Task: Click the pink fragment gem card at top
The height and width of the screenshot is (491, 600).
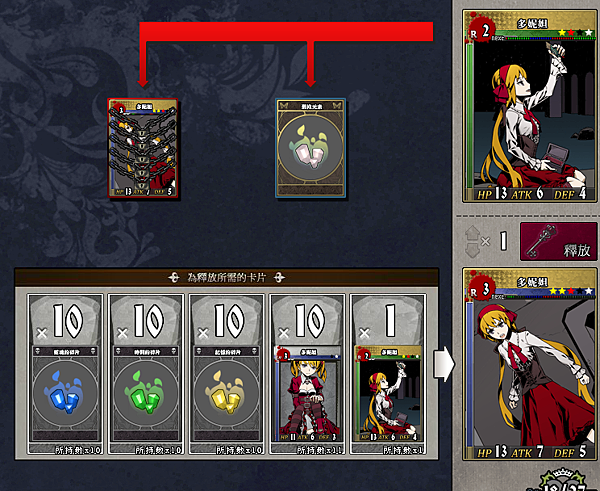Action: click(310, 148)
